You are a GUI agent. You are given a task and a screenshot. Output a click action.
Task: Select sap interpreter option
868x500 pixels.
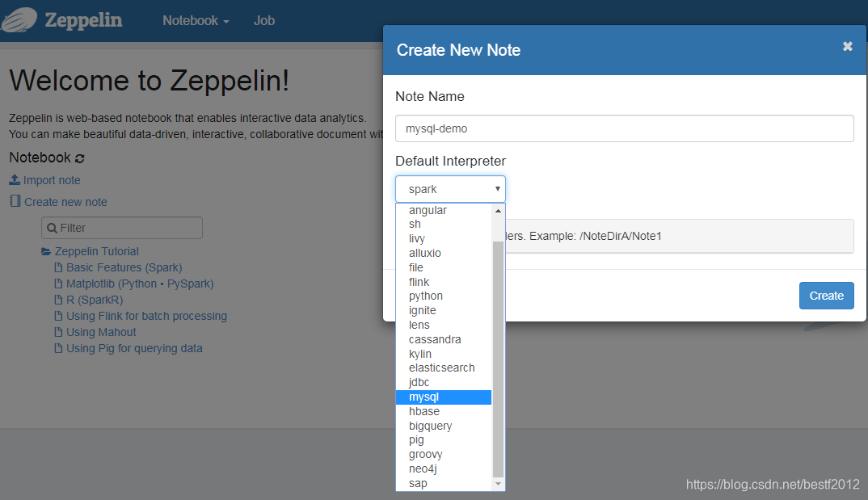(444, 483)
